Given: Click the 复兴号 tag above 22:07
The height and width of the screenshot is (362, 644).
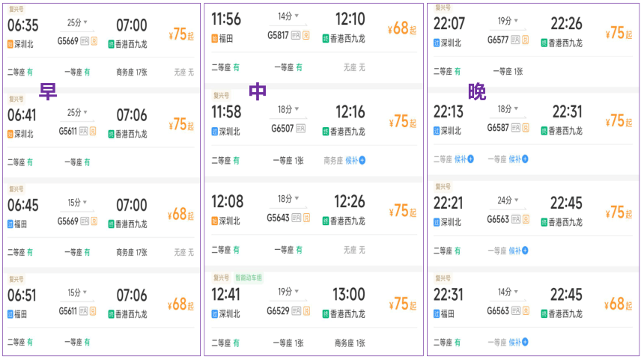Looking at the screenshot, I should tap(442, 8).
